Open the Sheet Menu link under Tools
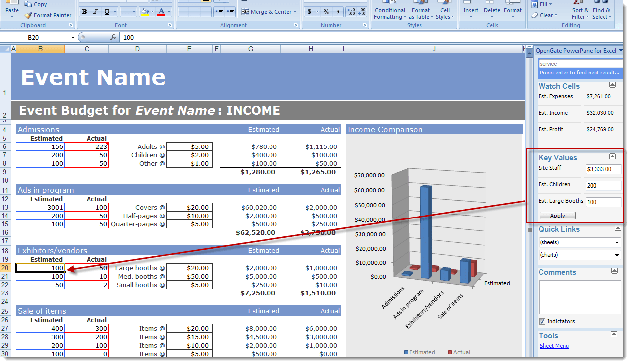Viewport: 630px width, 364px height. point(554,346)
